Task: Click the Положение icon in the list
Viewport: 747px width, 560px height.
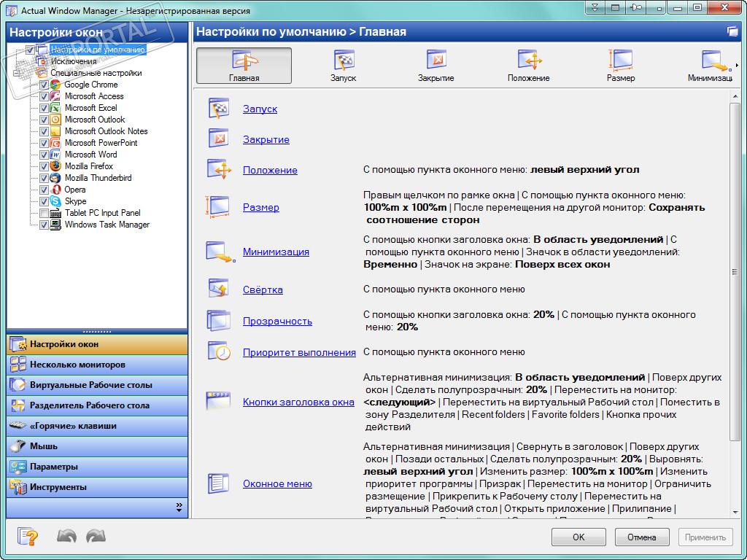Action: [219, 169]
